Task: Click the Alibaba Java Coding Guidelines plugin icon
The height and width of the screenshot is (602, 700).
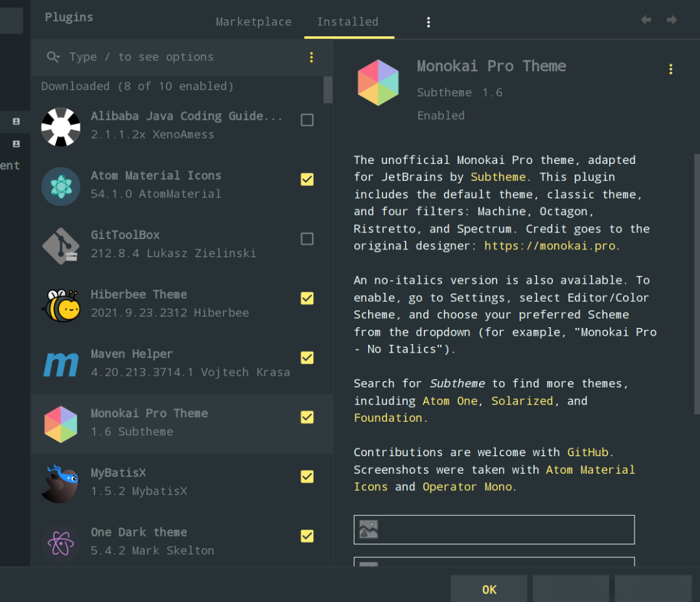Action: 61,127
